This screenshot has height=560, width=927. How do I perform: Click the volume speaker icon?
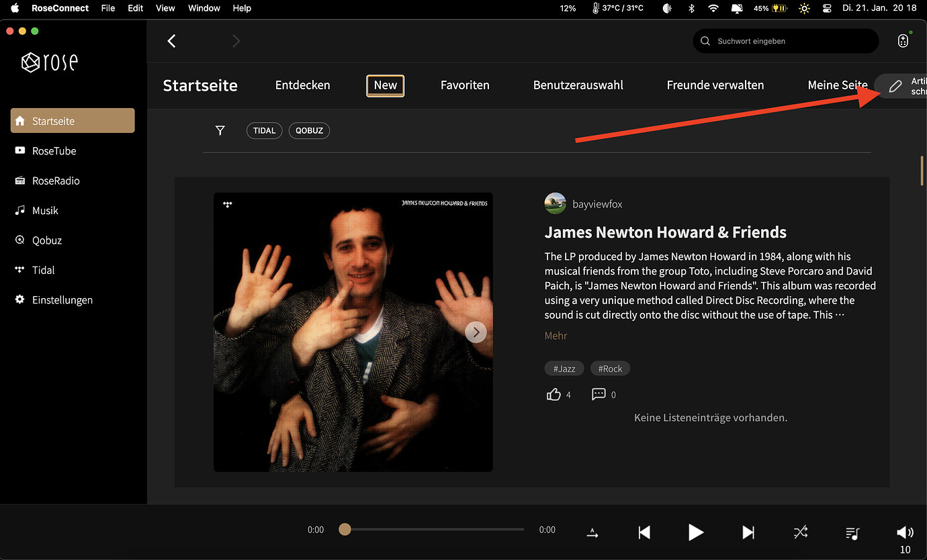click(905, 532)
